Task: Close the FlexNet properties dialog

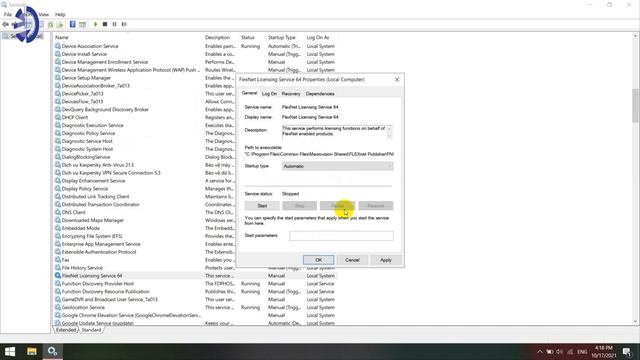Action: 397,80
